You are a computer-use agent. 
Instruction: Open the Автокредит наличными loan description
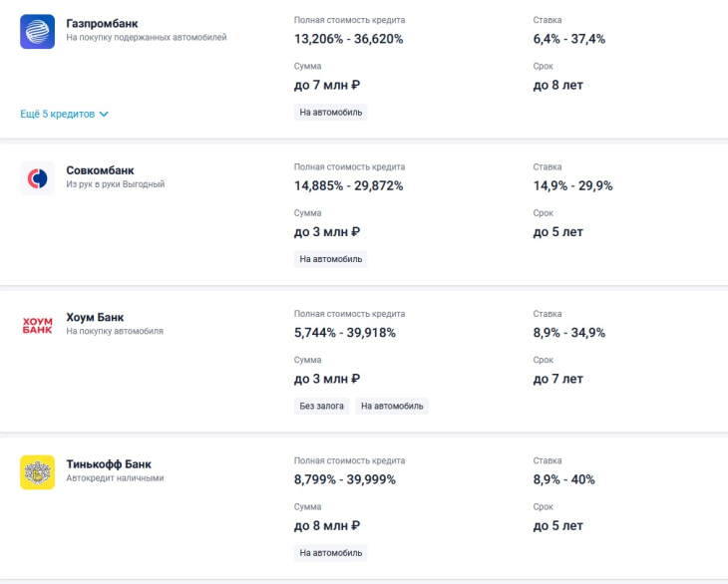click(115, 478)
